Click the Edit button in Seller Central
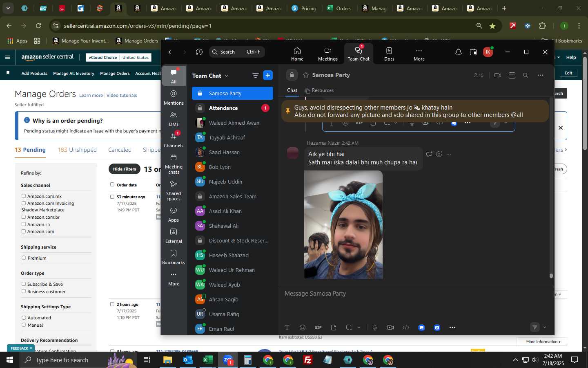Image resolution: width=588 pixels, height=368 pixels. 568,73
